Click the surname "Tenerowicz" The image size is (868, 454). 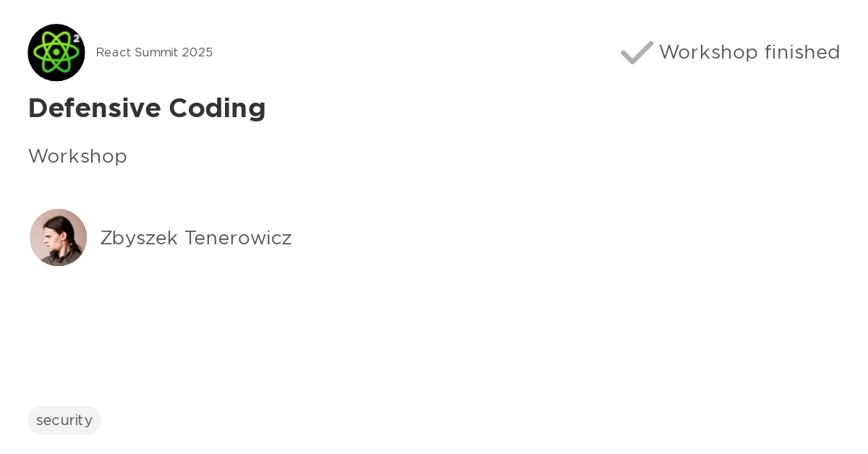(238, 238)
